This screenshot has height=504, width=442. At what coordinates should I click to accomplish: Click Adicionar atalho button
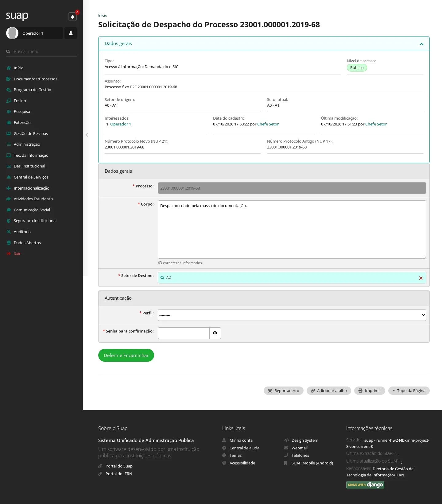329,391
